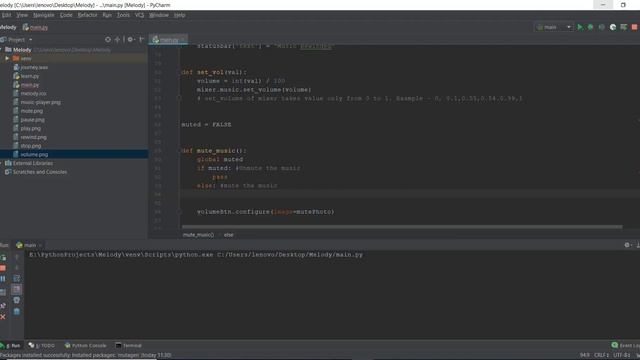This screenshot has width=640, height=360.
Task: Select play.png in project tree
Action: pyautogui.click(x=27, y=129)
